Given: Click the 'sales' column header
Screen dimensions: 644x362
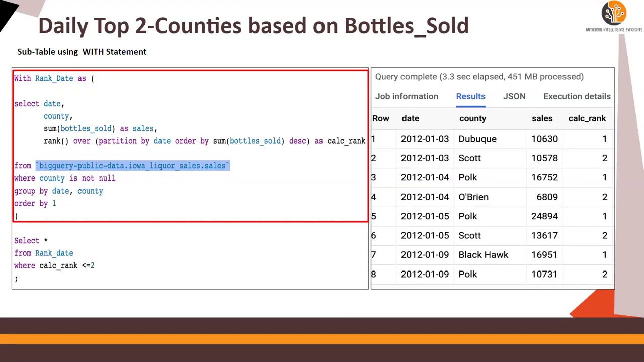Looking at the screenshot, I should coord(542,118).
